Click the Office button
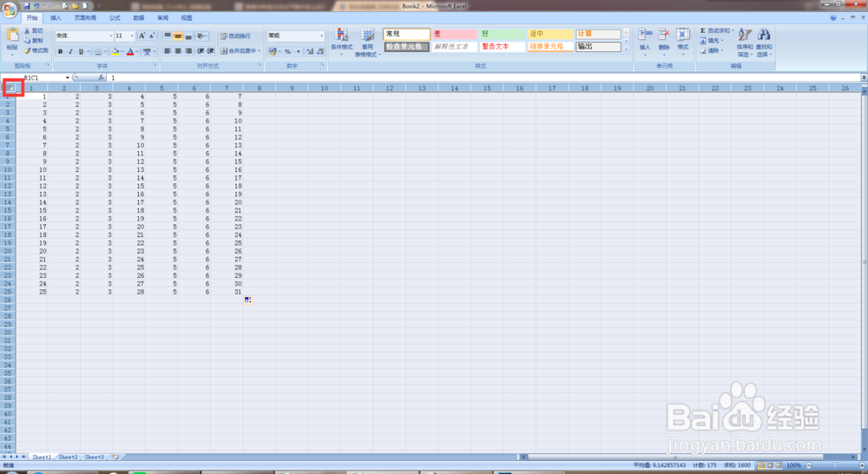 click(10, 10)
